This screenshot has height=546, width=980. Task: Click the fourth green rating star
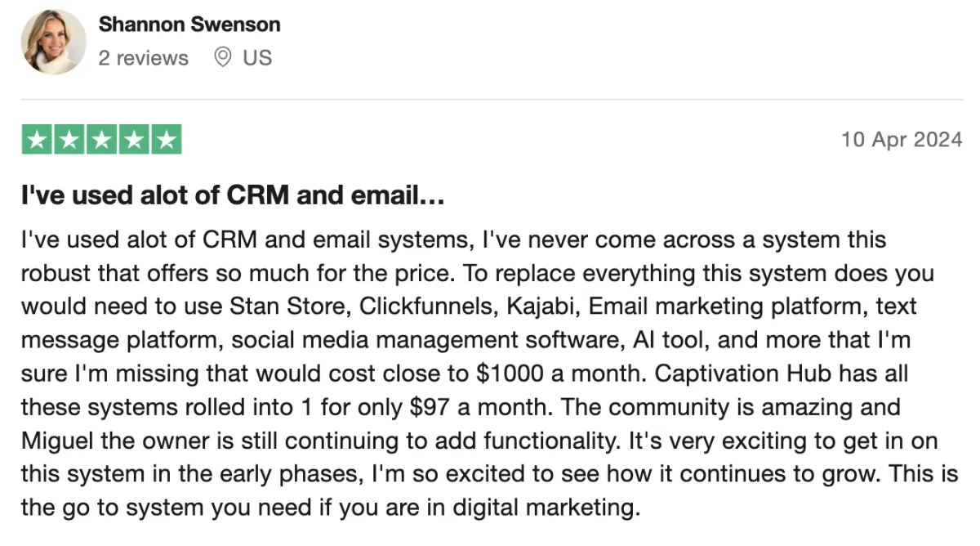[x=133, y=140]
